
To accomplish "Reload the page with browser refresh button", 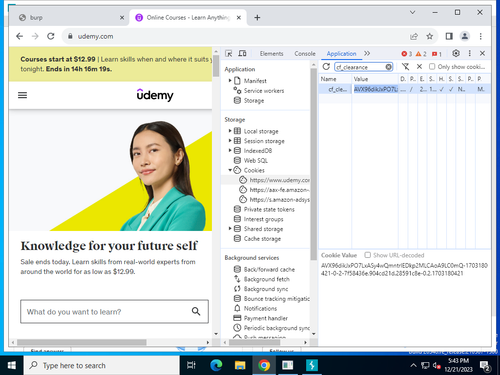I will [x=51, y=36].
